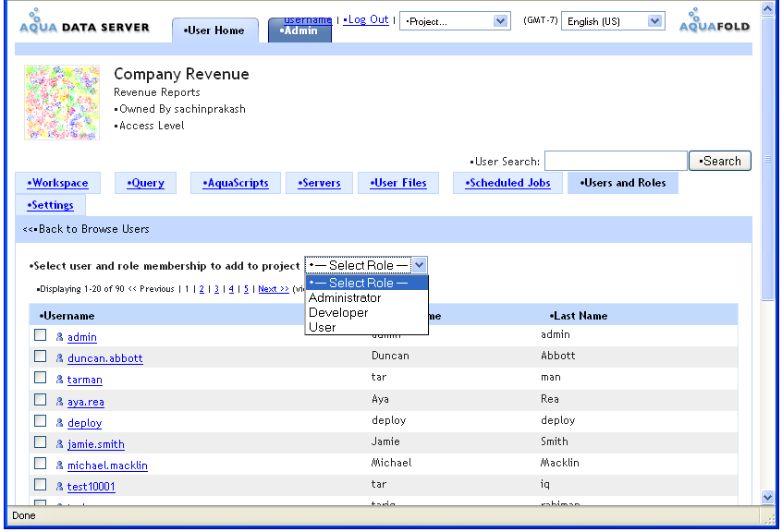Open the Query tab
Viewport: 782px width, 532px height.
tap(146, 183)
